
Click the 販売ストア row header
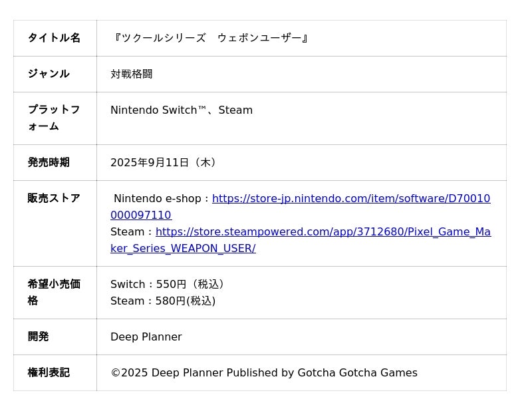pyautogui.click(x=54, y=198)
